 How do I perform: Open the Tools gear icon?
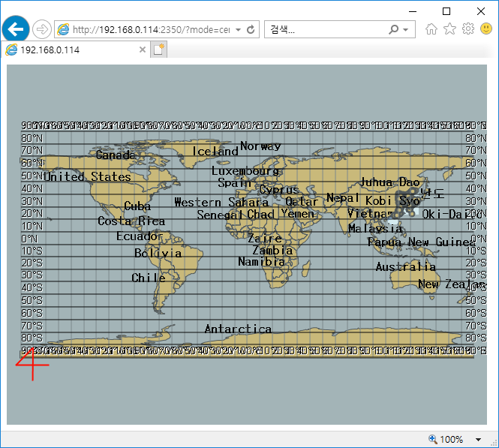point(467,29)
